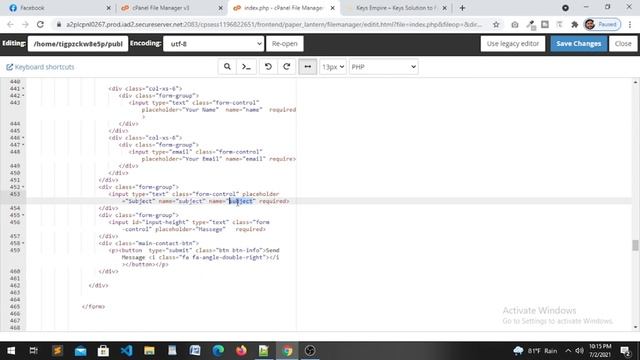
Task: Go forward in browser history
Action: pos(25,24)
